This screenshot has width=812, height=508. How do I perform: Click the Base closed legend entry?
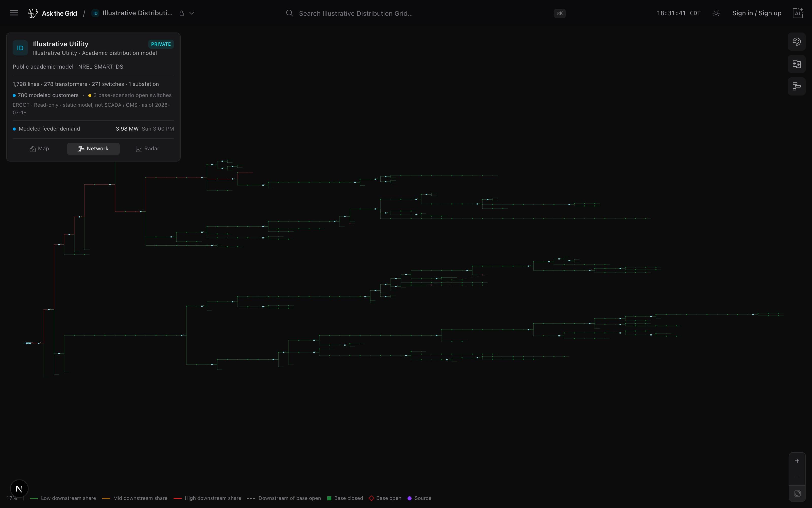coord(345,498)
